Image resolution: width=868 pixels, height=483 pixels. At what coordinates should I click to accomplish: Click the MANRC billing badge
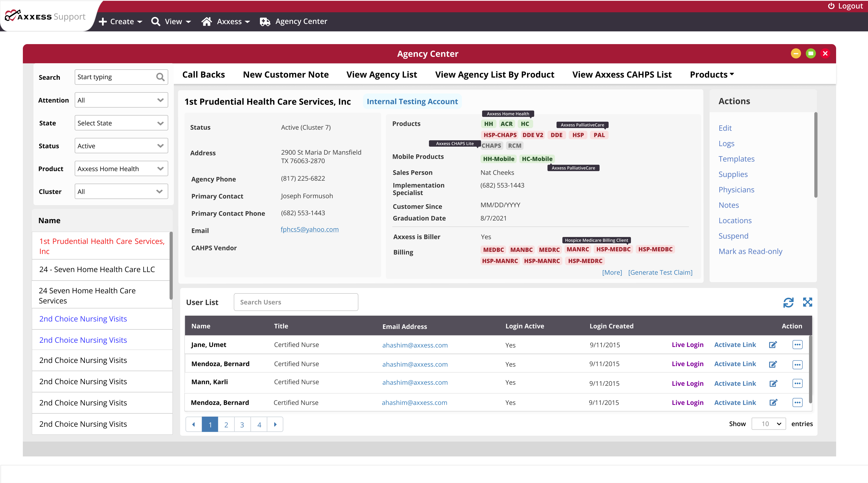(578, 249)
